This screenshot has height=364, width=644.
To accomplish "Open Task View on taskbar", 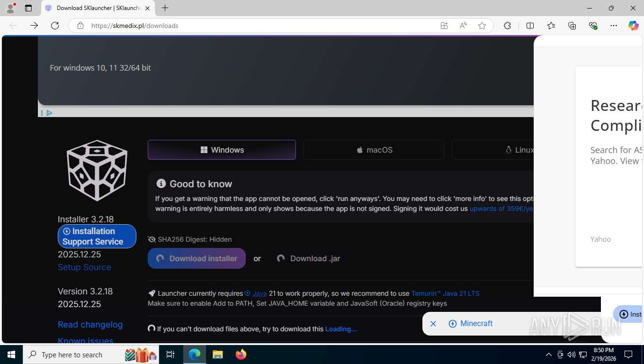I will (x=170, y=355).
